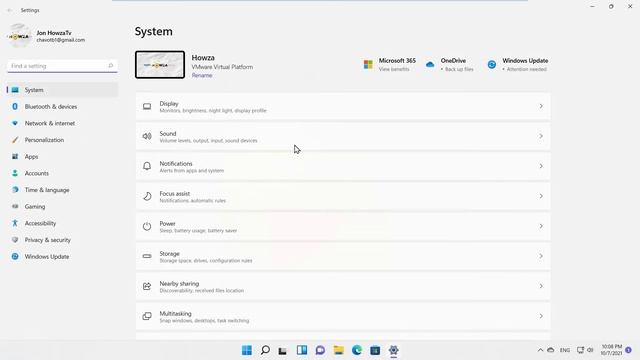Click the 'Howza' device name text
Screen dimensions: 640x360
[x=203, y=58]
